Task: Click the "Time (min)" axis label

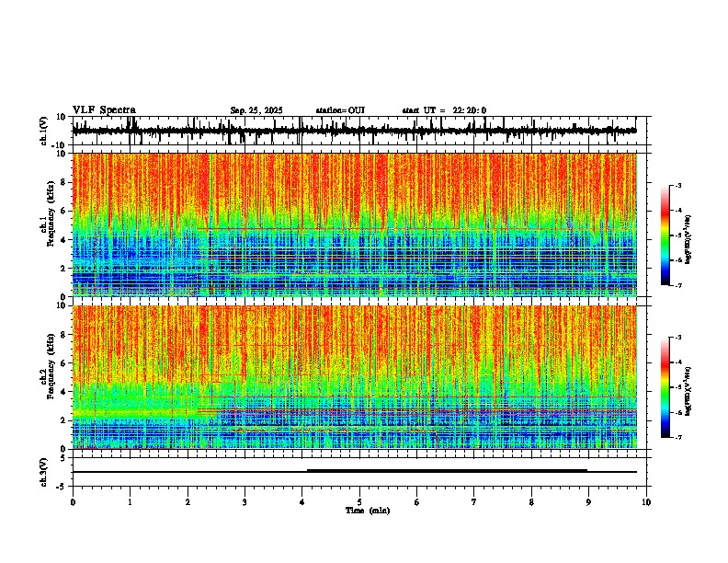Action: pyautogui.click(x=368, y=511)
